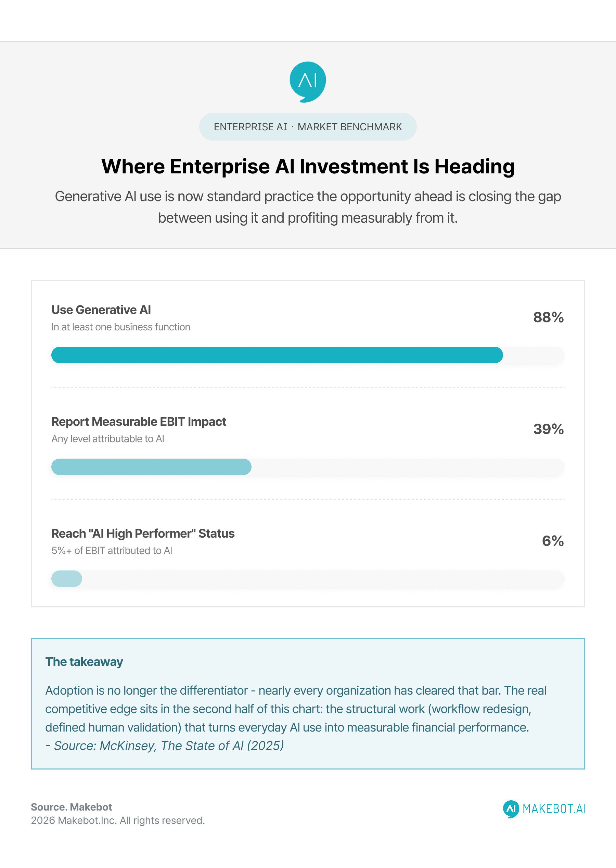
Task: Click the 39% value label
Action: coord(548,429)
